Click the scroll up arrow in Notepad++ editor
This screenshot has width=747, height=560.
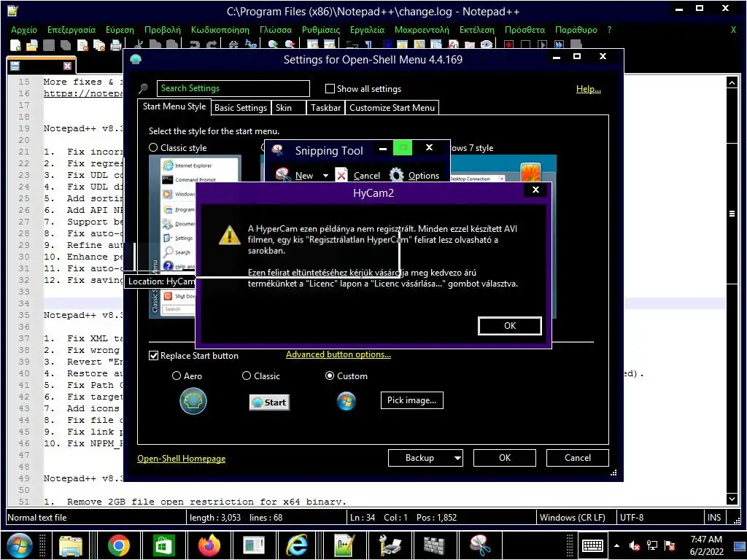tap(732, 82)
